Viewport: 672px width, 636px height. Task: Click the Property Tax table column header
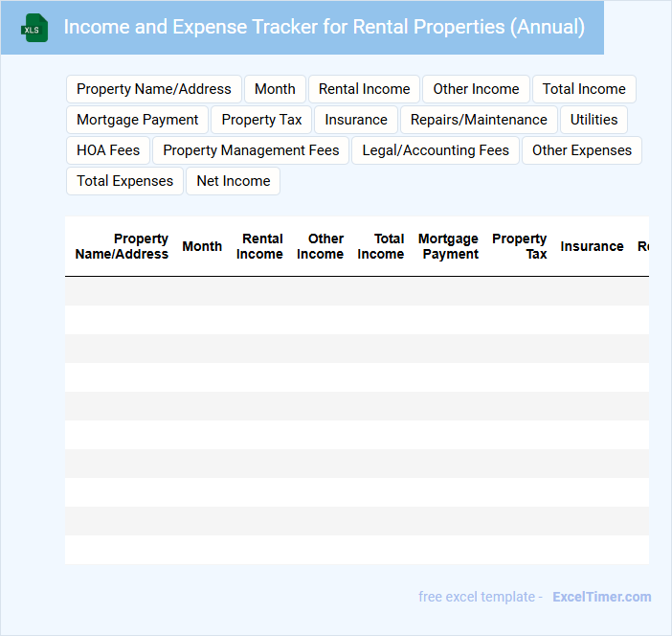[520, 246]
